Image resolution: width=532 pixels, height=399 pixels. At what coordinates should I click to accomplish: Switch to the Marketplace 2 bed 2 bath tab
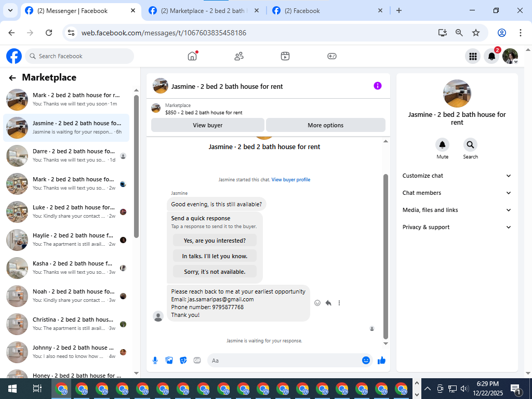tap(204, 11)
